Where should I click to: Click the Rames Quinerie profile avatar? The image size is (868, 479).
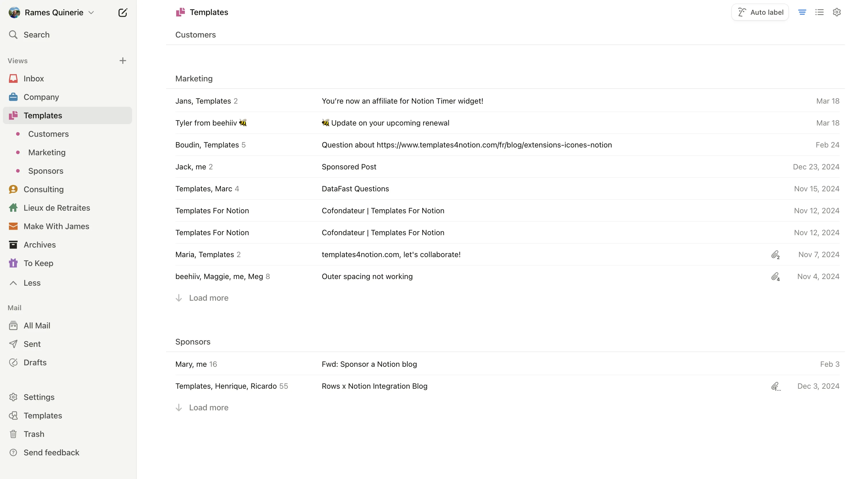pyautogui.click(x=14, y=12)
